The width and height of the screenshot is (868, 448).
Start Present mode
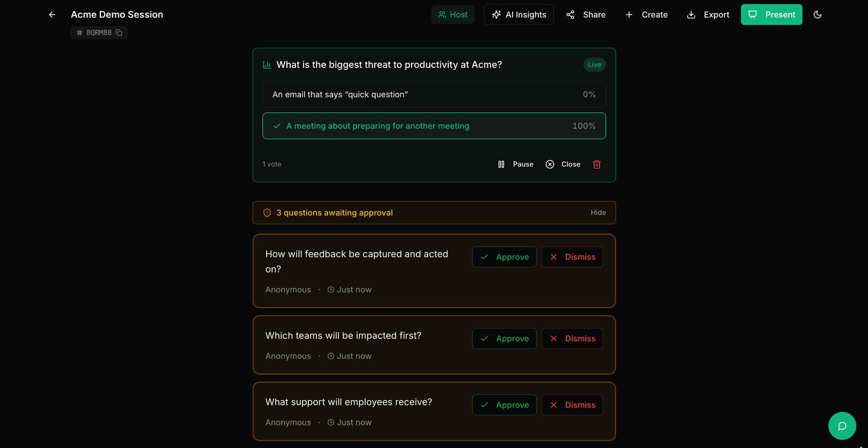click(771, 14)
